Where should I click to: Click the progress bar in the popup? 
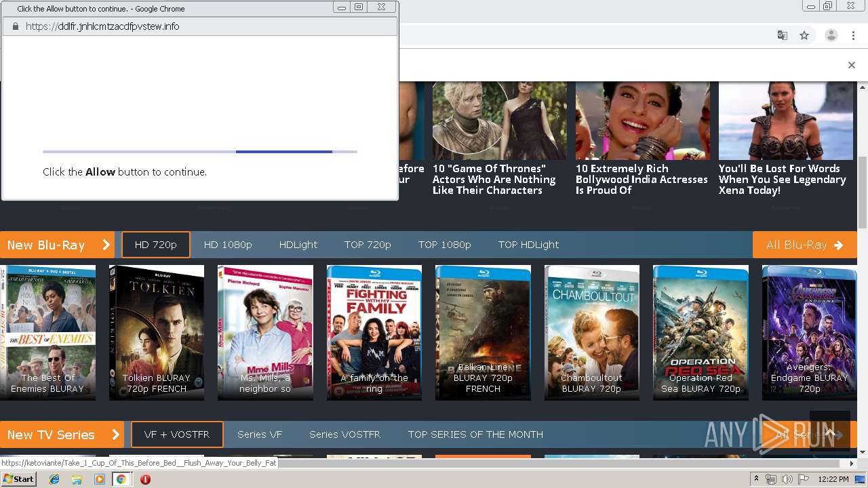click(200, 152)
